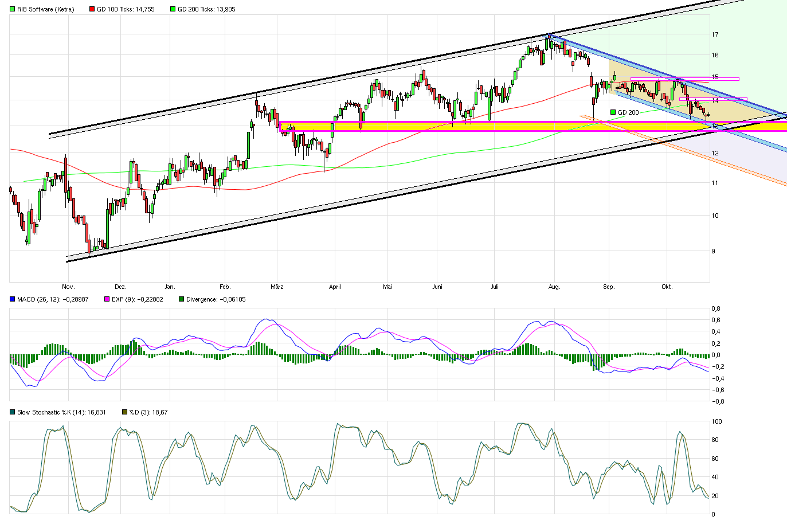Click the 'Dez.' month label on the time axis

coord(120,287)
